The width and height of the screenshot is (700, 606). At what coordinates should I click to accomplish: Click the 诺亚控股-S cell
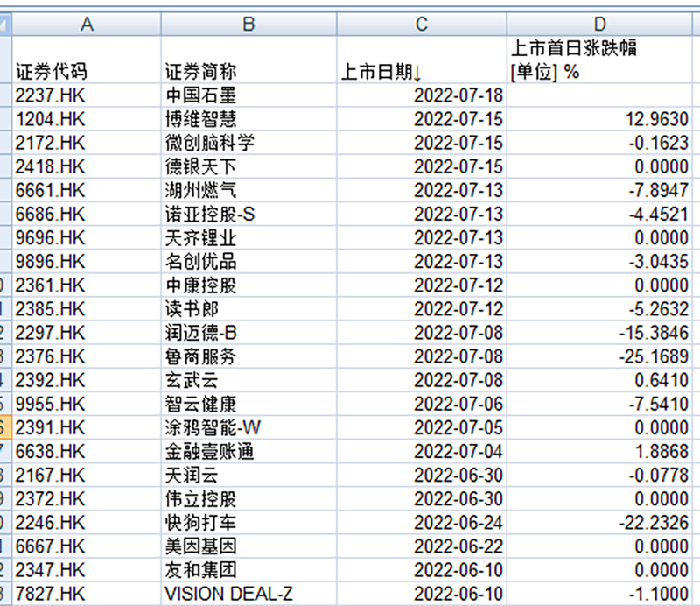(248, 214)
